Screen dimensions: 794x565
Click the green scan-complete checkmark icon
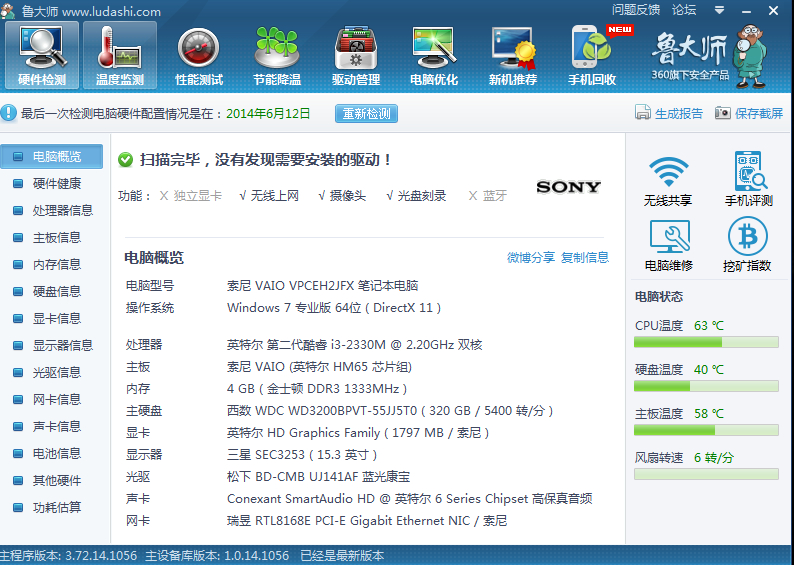tap(125, 160)
